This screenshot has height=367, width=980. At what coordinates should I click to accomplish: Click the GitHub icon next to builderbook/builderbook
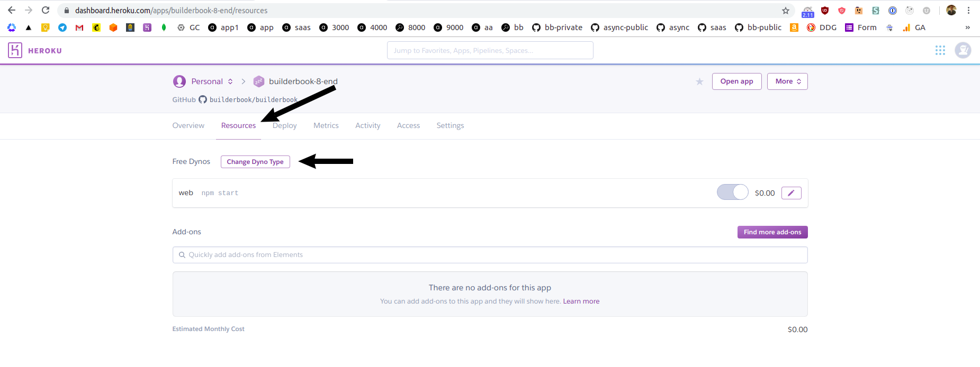tap(203, 99)
